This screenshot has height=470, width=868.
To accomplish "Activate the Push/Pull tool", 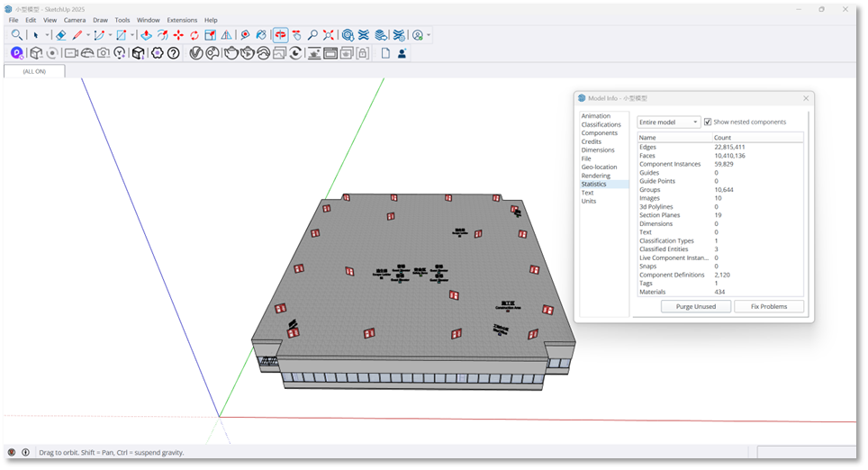I will 146,35.
